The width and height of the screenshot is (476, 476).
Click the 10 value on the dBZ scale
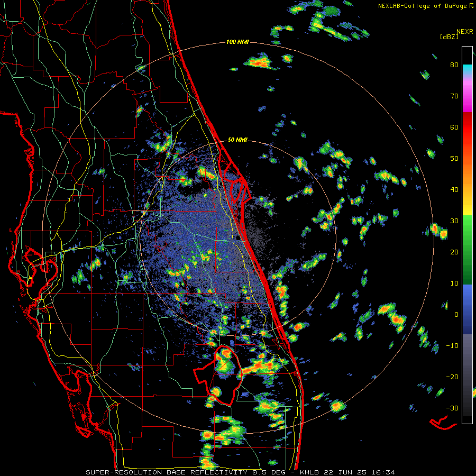454,283
